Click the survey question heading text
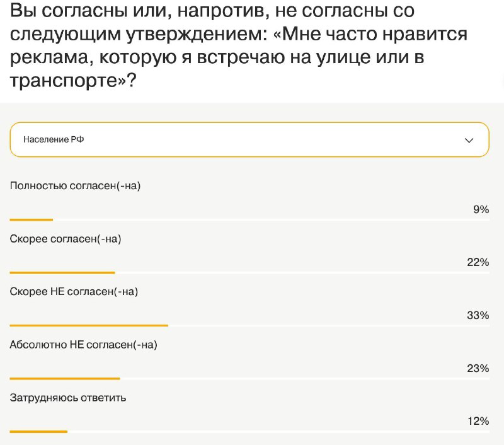 pyautogui.click(x=239, y=45)
